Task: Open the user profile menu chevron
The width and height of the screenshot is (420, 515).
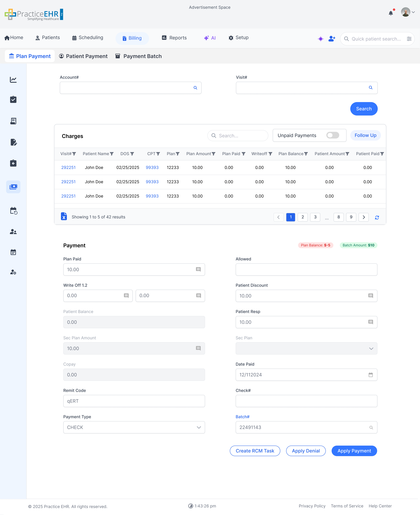Action: pyautogui.click(x=413, y=12)
